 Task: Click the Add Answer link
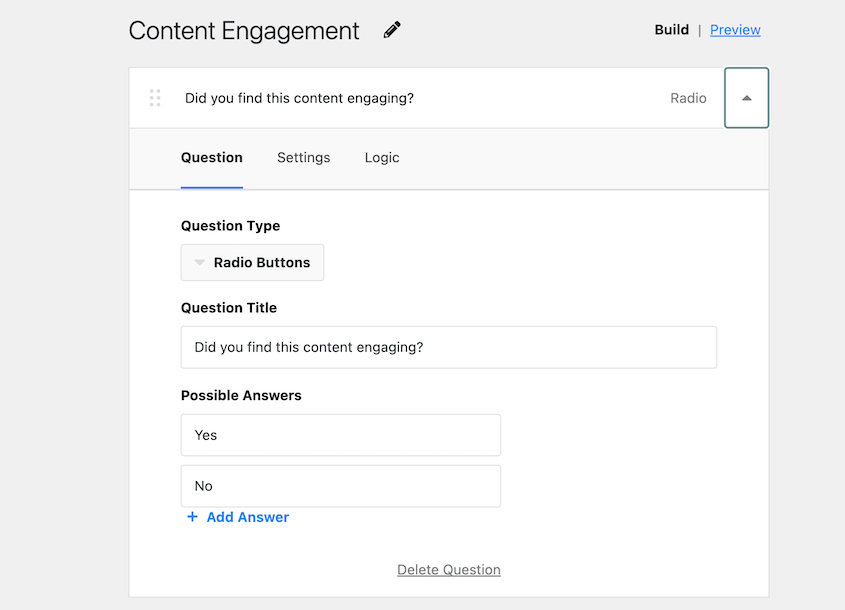click(247, 517)
